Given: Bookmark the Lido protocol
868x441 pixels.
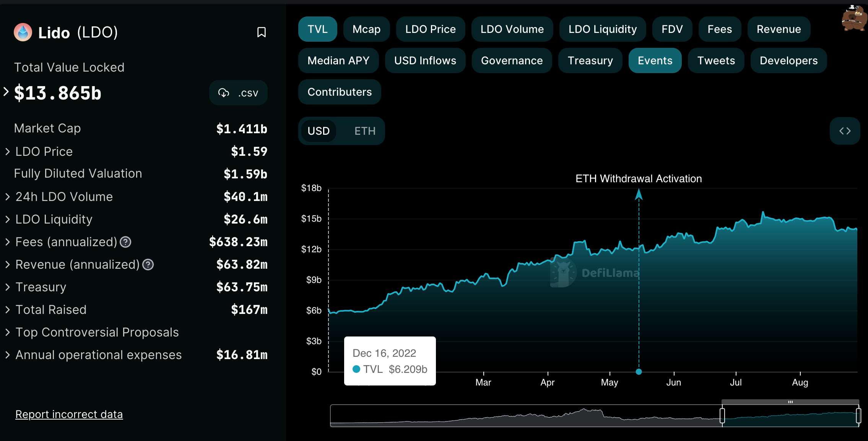Looking at the screenshot, I should [261, 32].
